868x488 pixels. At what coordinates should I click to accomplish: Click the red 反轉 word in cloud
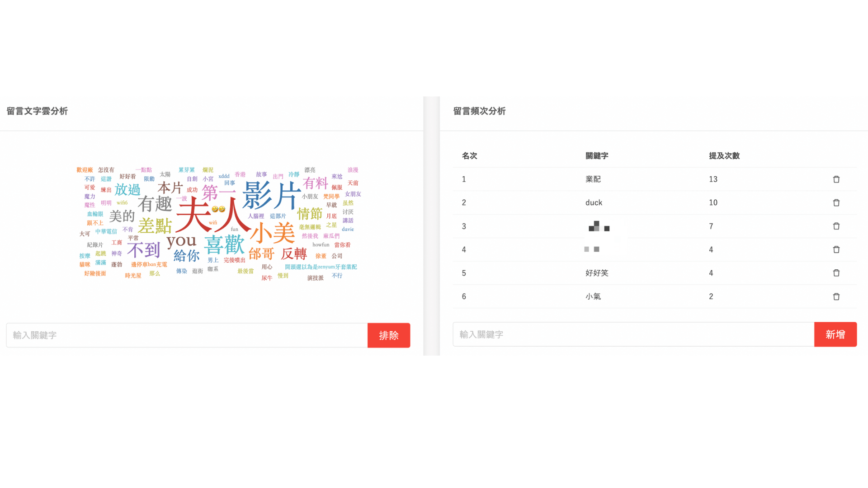pyautogui.click(x=294, y=254)
